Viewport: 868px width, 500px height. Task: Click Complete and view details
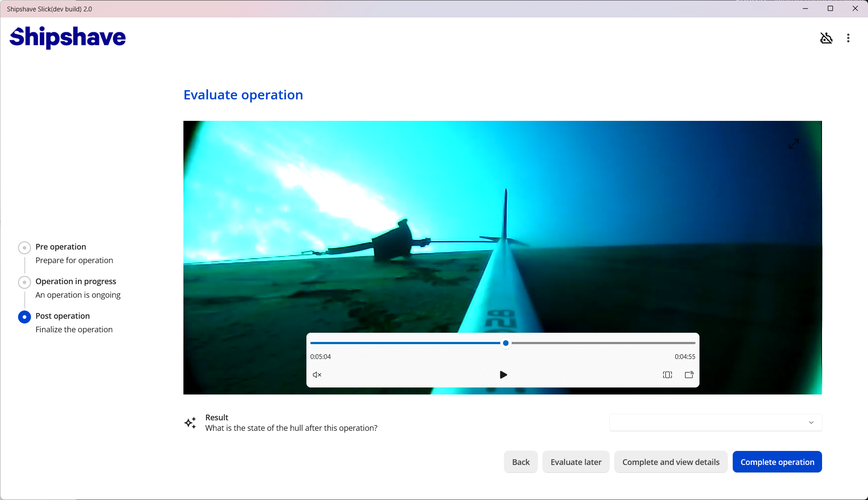[671, 462]
